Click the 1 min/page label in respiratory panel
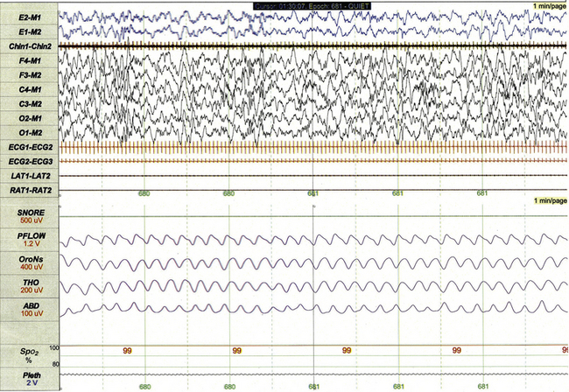The height and width of the screenshot is (392, 569). (548, 203)
